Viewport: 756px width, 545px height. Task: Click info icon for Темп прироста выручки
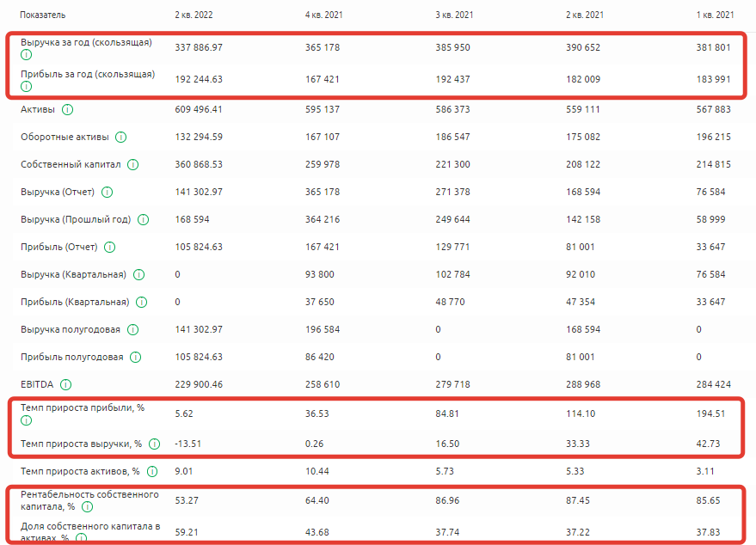pos(154,444)
